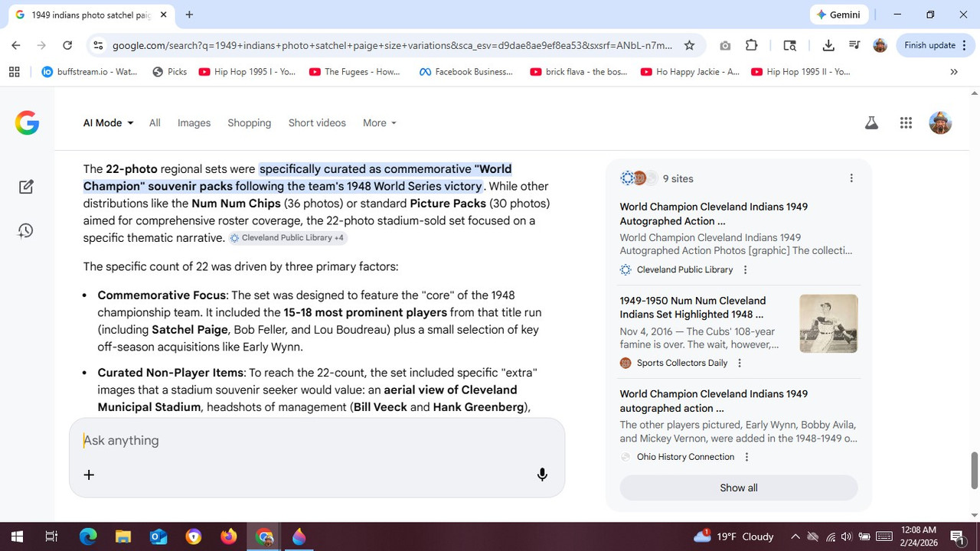This screenshot has height=551, width=980.
Task: Open the tab search icon in toolbar
Action: 790,45
